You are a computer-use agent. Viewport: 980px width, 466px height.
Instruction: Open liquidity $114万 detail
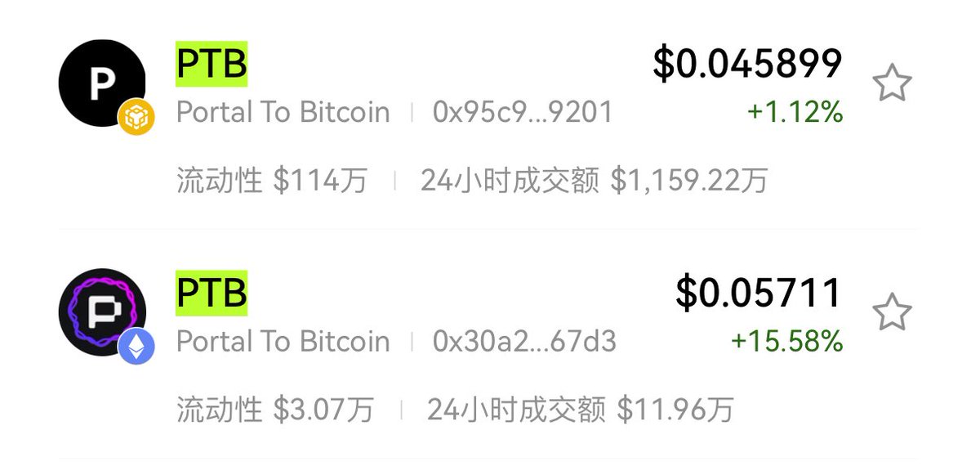pyautogui.click(x=272, y=181)
